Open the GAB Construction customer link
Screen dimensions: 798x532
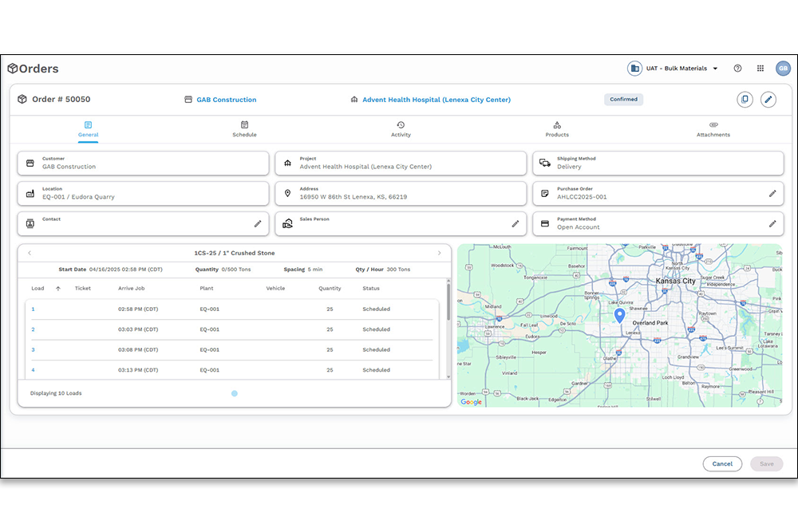(227, 100)
